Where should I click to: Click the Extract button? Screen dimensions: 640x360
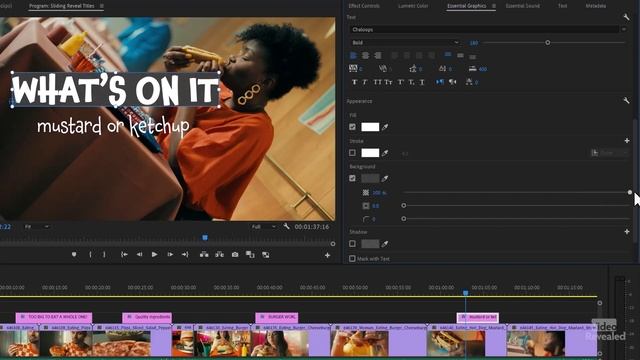[220, 254]
